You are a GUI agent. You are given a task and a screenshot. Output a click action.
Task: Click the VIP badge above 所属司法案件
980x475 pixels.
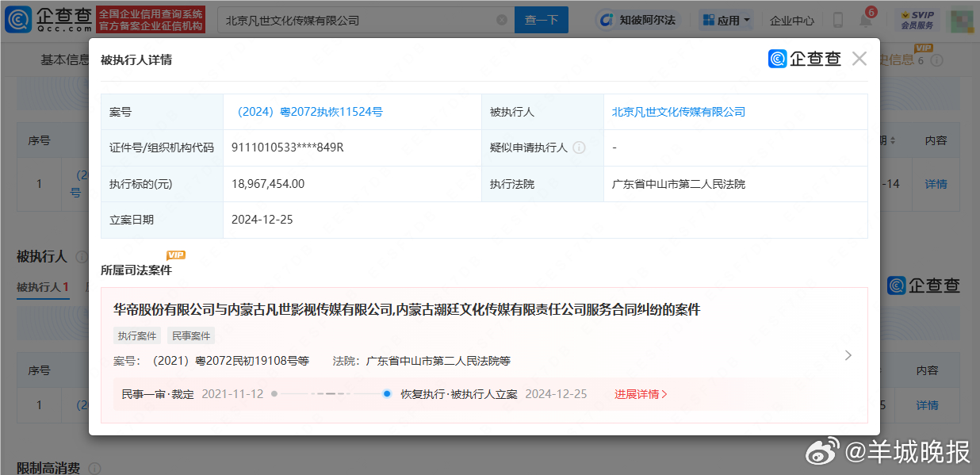click(x=175, y=255)
